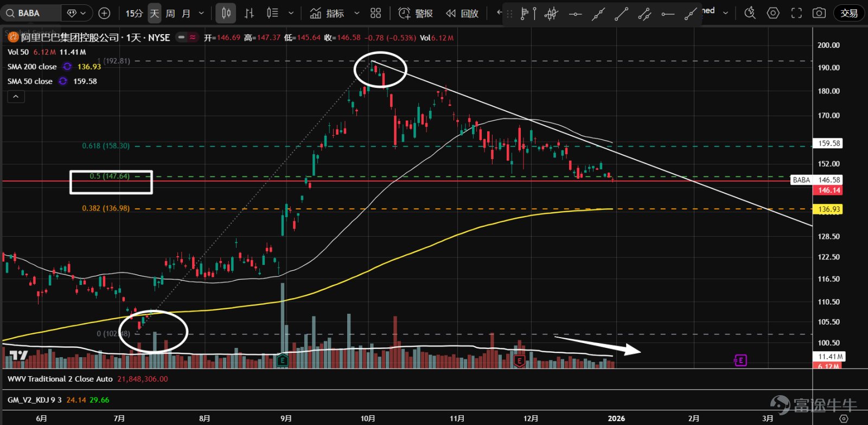Select the Vol 50 indicator legend
The width and height of the screenshot is (868, 425).
click(x=18, y=52)
